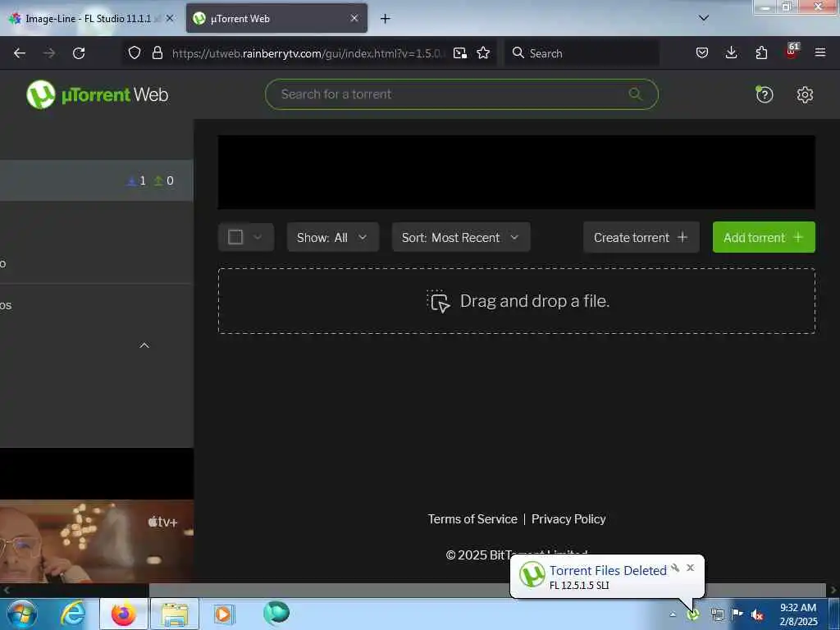Open the Show: All filter dropdown
The image size is (840, 630).
tap(333, 237)
